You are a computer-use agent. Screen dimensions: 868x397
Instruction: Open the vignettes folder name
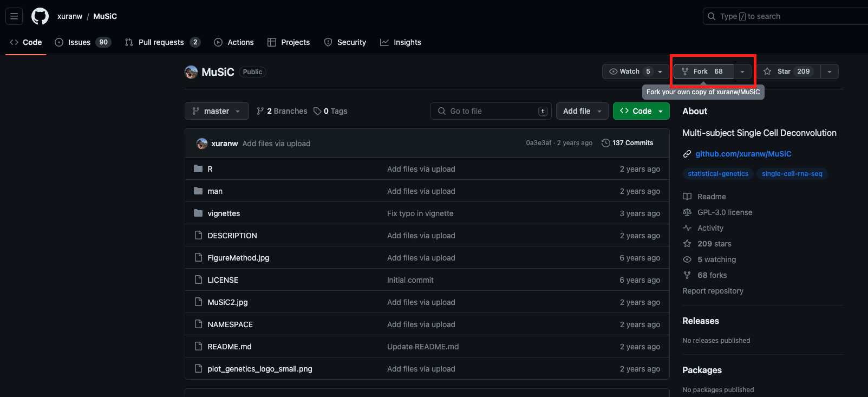pos(224,213)
